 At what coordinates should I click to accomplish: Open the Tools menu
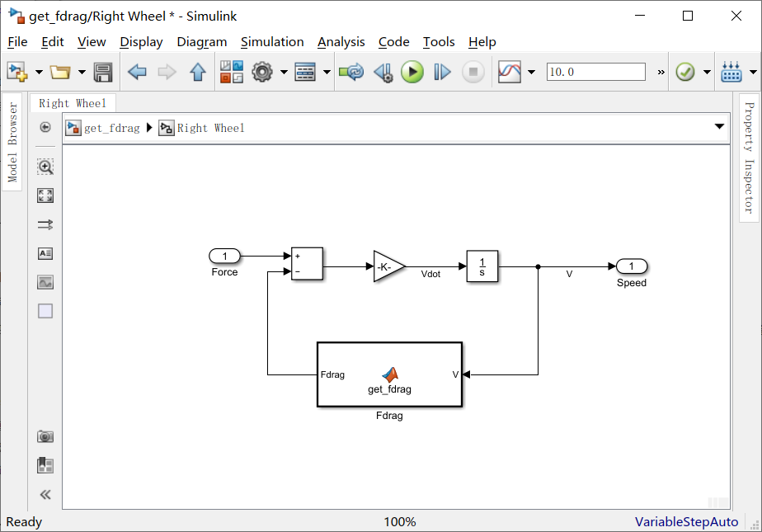pyautogui.click(x=439, y=42)
